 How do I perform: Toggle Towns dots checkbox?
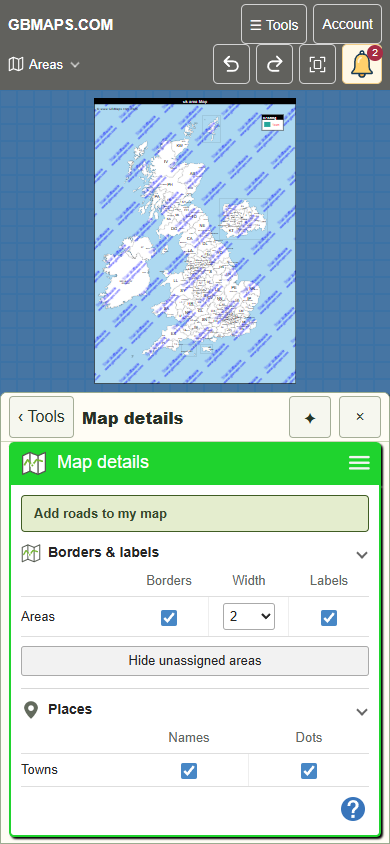point(309,771)
